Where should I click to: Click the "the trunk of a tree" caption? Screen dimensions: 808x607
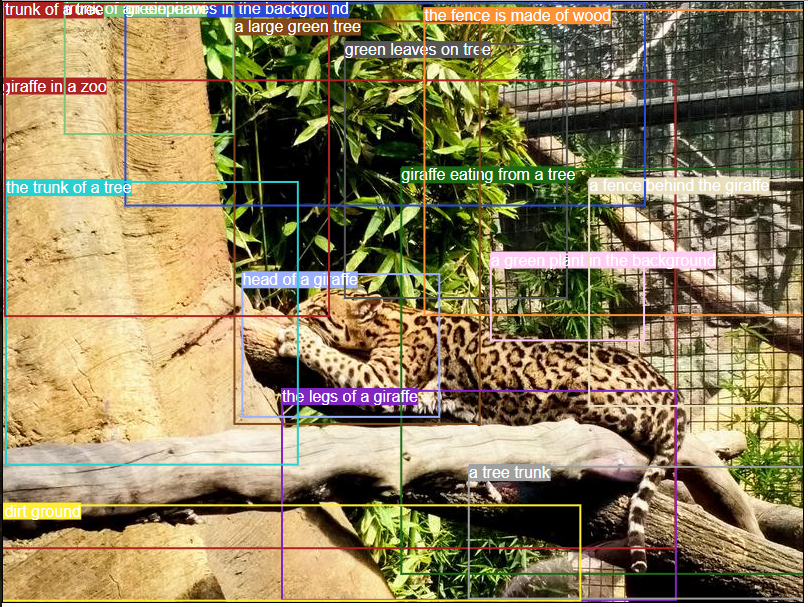click(70, 187)
